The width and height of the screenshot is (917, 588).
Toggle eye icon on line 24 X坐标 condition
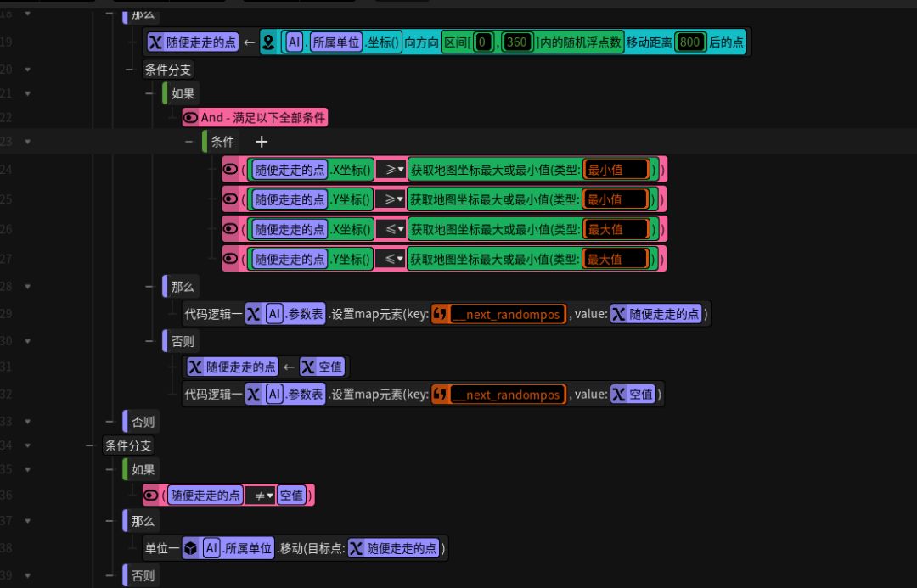click(x=230, y=170)
